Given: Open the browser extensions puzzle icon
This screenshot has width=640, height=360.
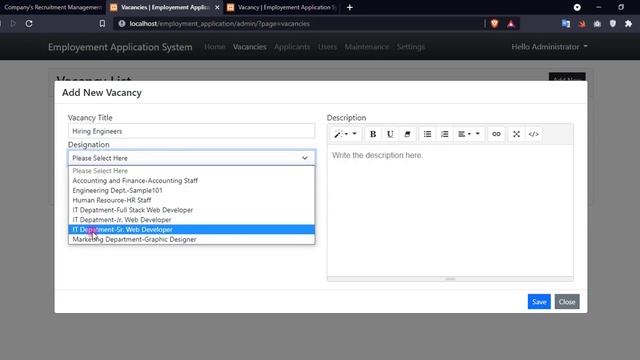Looking at the screenshot, I should click(x=629, y=24).
